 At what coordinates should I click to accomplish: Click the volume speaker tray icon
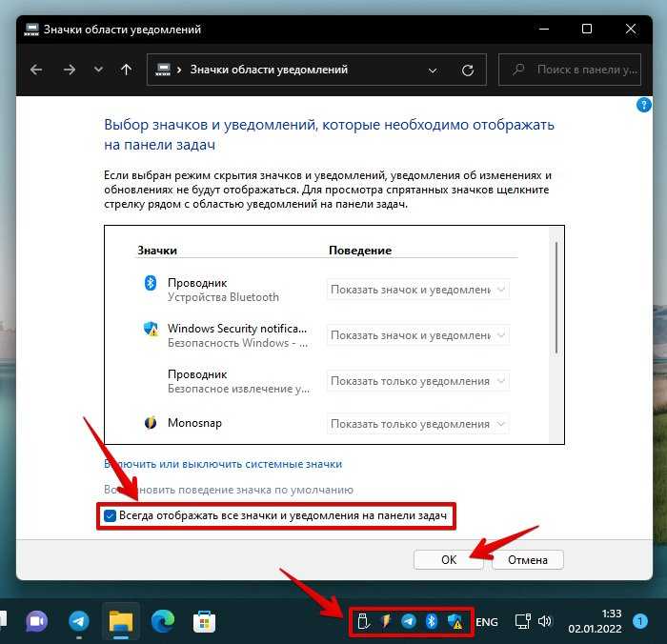[545, 622]
